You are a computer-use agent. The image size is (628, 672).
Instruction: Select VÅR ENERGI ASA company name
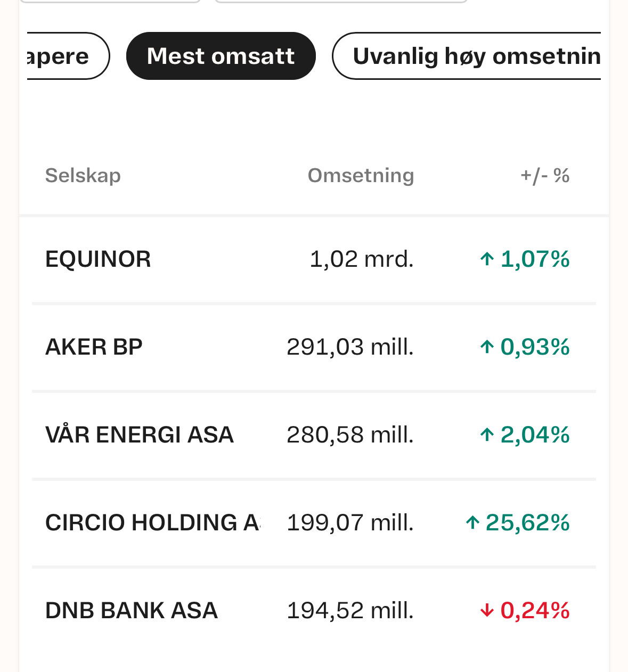coord(140,435)
